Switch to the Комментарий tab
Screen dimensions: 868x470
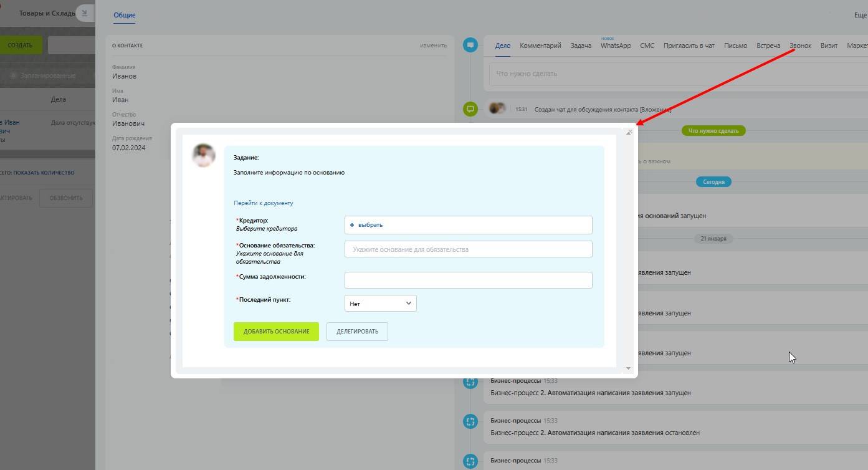(540, 46)
